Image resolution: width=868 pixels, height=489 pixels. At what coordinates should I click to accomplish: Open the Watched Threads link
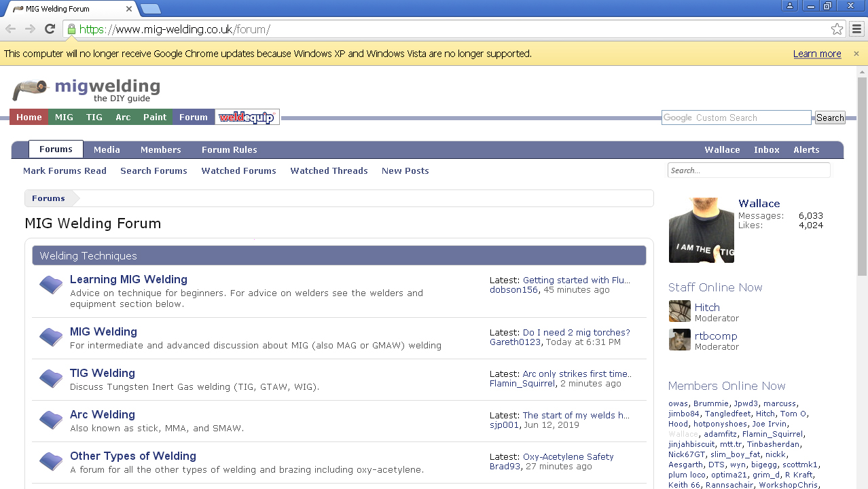tap(329, 171)
